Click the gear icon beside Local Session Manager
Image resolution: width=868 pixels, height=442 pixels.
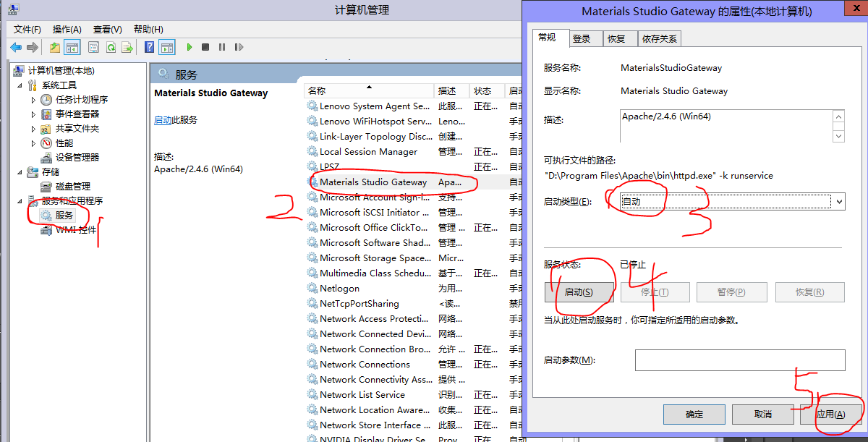312,152
